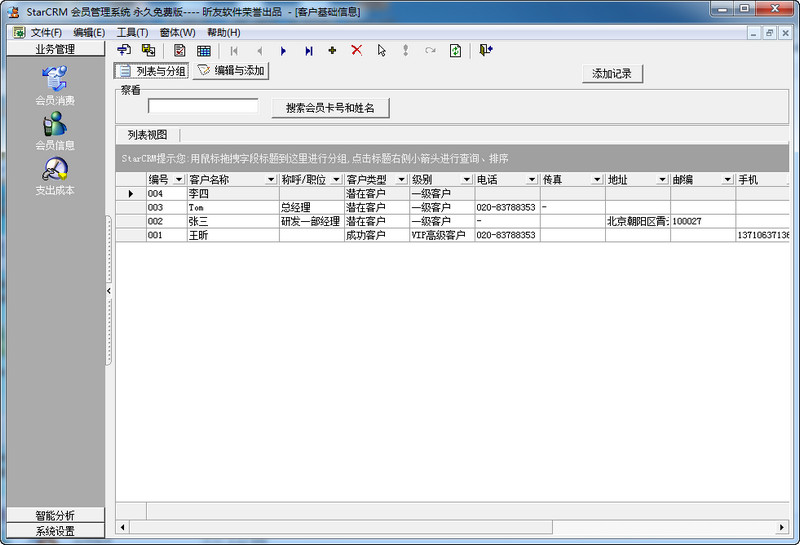Viewport: 800px width, 545px height.
Task: Expand the 客户名称 column filter arrow
Action: click(x=271, y=180)
